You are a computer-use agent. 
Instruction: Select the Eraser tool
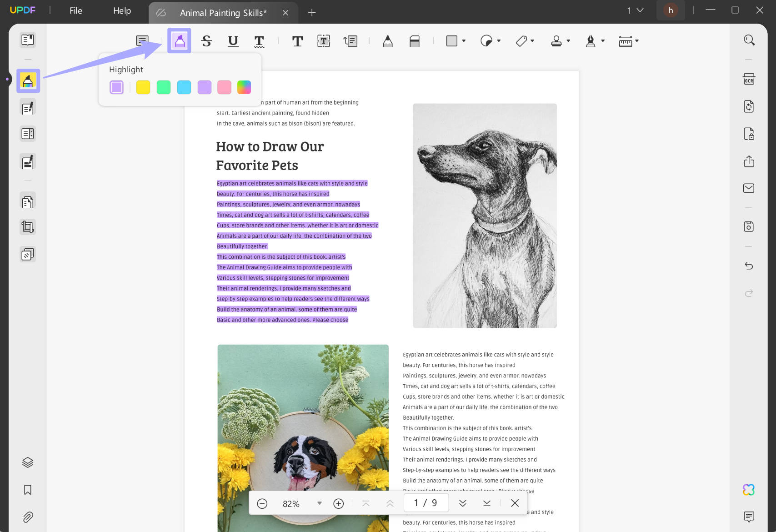(x=415, y=41)
